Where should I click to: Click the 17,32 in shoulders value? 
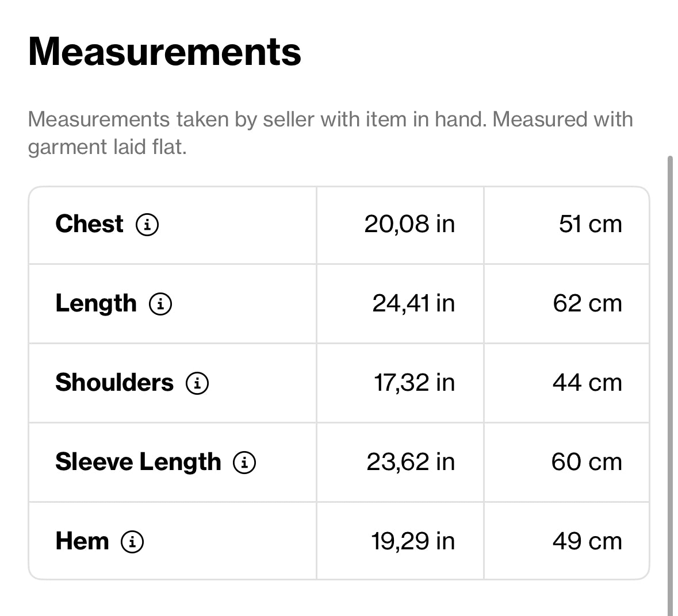(414, 383)
